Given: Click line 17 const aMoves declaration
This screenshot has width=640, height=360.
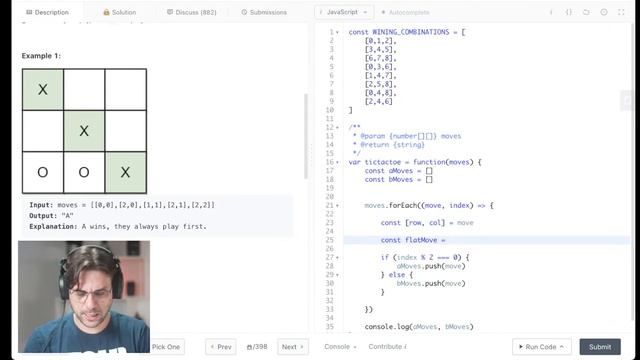Looking at the screenshot, I should (x=398, y=171).
